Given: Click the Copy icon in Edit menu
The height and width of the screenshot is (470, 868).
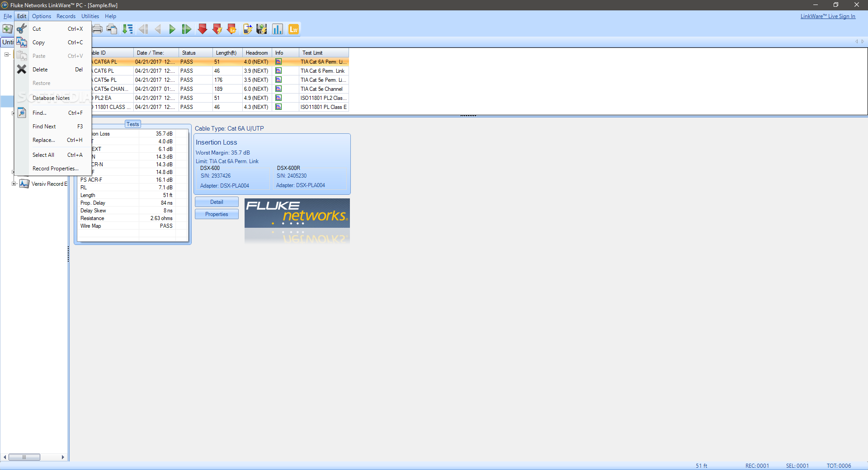Looking at the screenshot, I should pyautogui.click(x=22, y=42).
